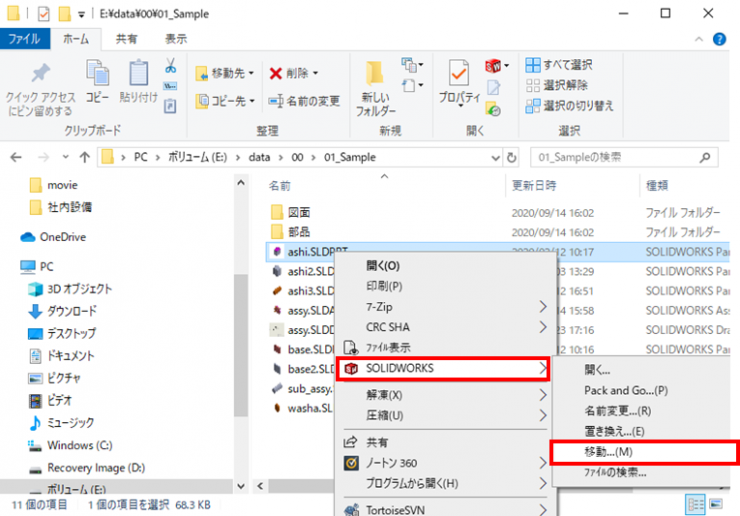Expand the address bar history dropdown

[495, 158]
